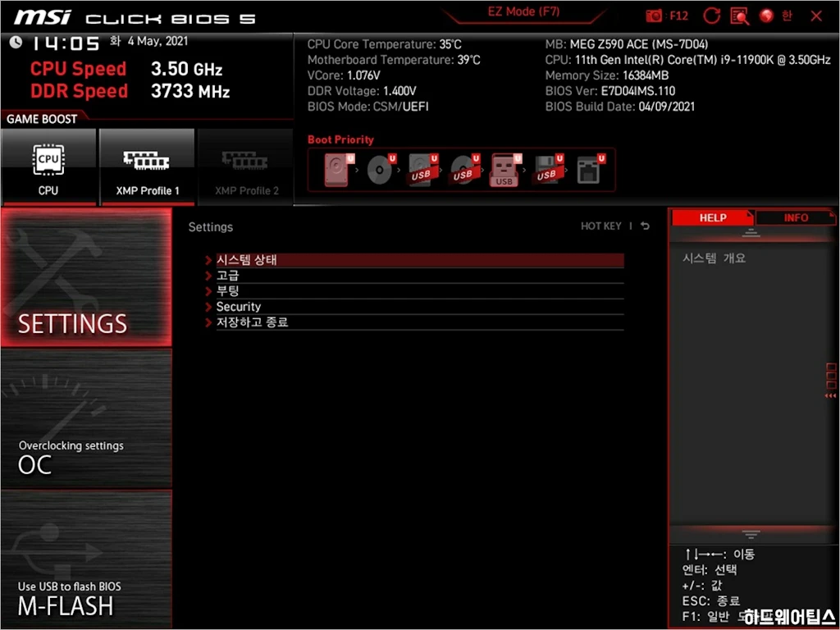The image size is (840, 630).
Task: Open Security menu entry
Action: (419, 307)
